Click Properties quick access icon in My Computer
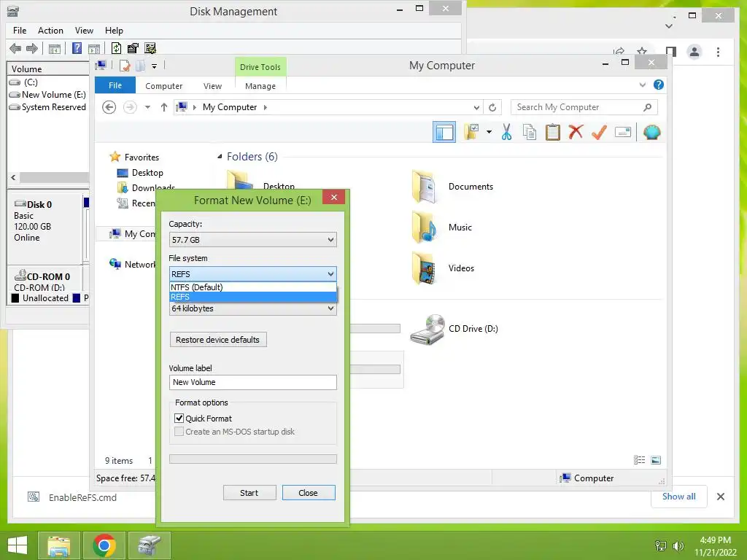Image resolution: width=747 pixels, height=560 pixels. point(125,66)
